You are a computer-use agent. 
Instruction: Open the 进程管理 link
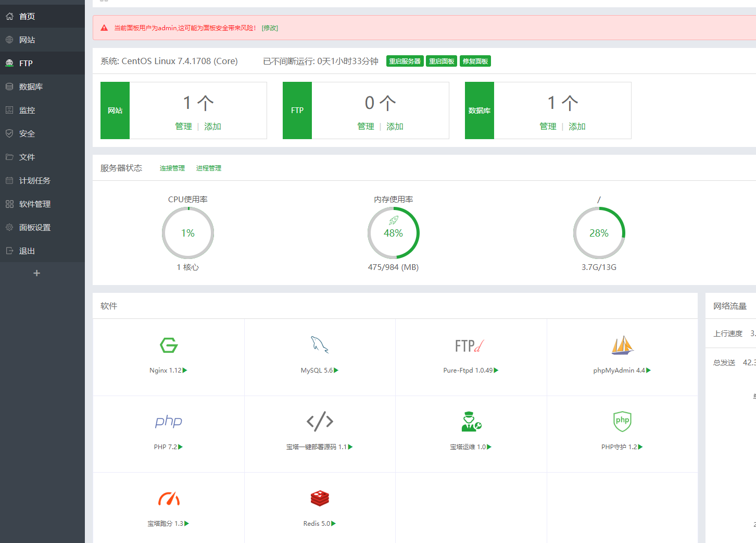tap(209, 168)
